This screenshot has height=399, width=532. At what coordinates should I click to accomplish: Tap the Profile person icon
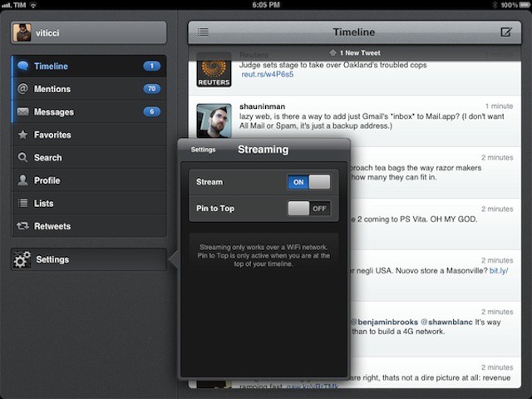22,180
